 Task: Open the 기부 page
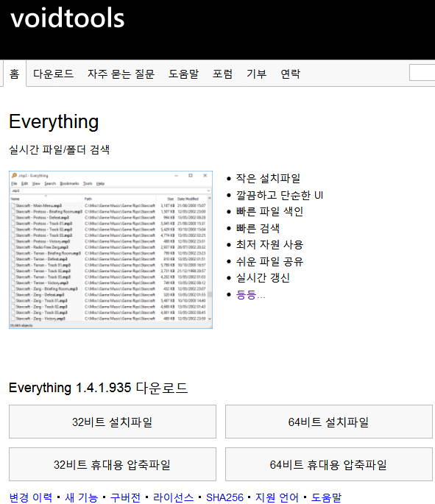pos(257,74)
